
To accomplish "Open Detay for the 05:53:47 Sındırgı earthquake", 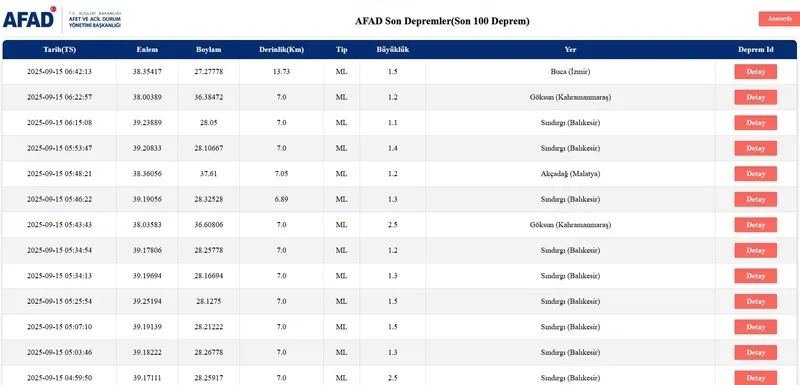I will (x=756, y=148).
